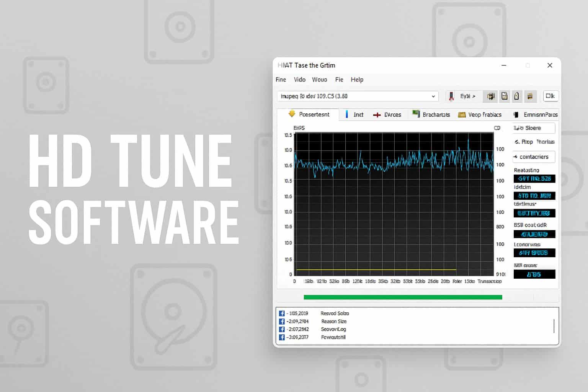Click the SeovoviLog log entry
This screenshot has width=588, height=392.
coord(333,329)
